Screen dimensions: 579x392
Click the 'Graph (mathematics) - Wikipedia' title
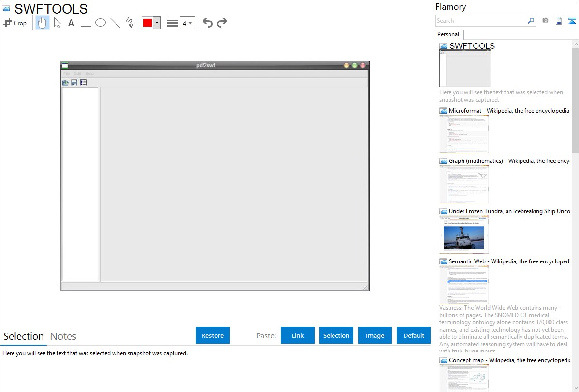coord(509,161)
